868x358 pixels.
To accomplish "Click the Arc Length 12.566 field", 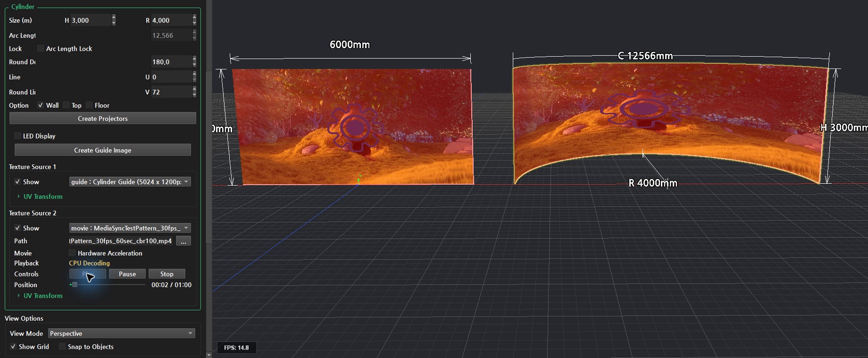I will click(171, 35).
